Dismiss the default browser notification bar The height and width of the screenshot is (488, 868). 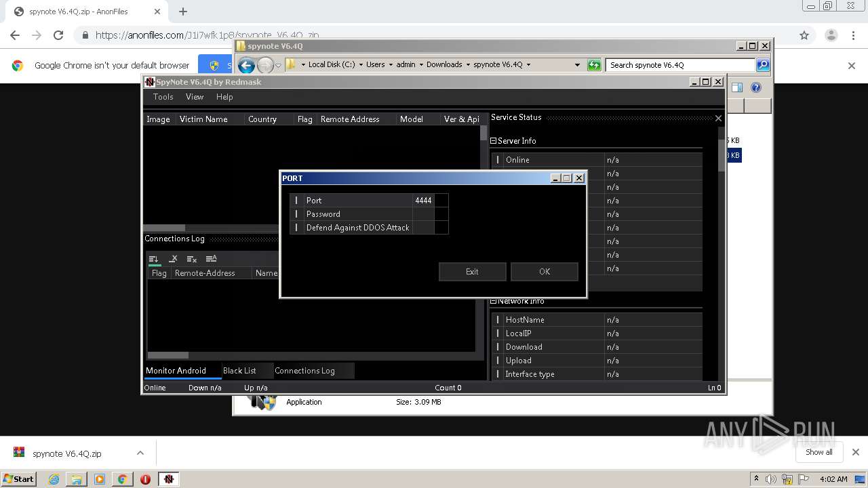[852, 66]
